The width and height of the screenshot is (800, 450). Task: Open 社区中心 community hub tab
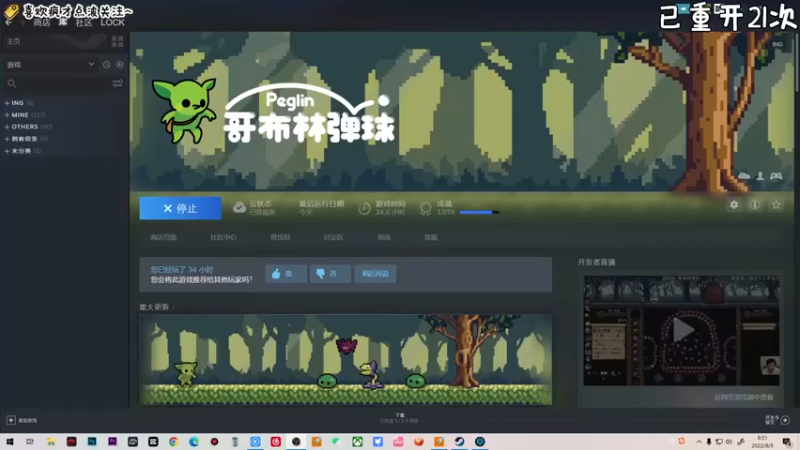tap(223, 237)
